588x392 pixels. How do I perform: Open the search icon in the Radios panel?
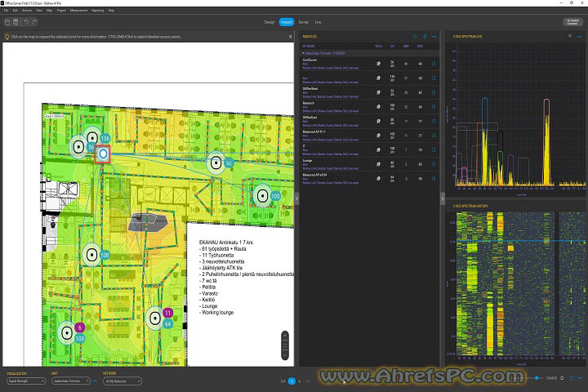tap(415, 37)
